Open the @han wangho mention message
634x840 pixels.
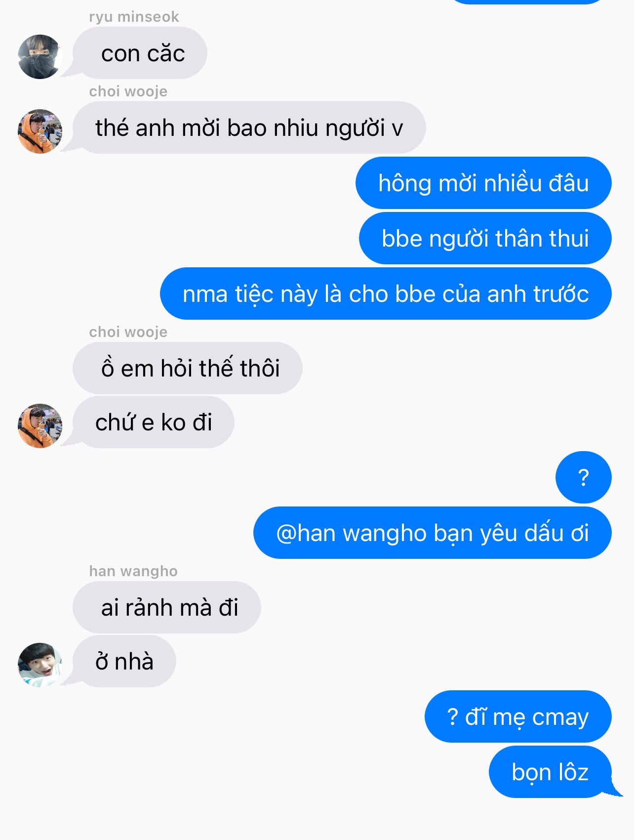click(x=433, y=533)
